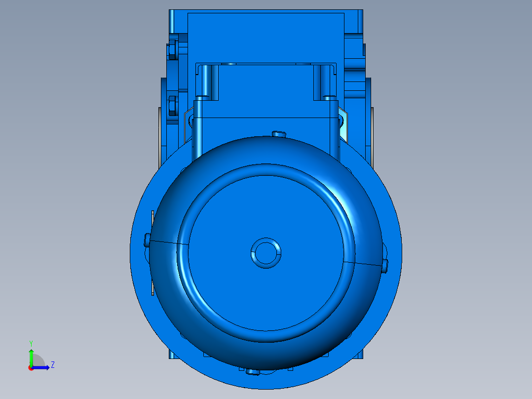Click the blue Z axis arrow of the triad
Viewport: 532px width, 399px height.
point(41,367)
